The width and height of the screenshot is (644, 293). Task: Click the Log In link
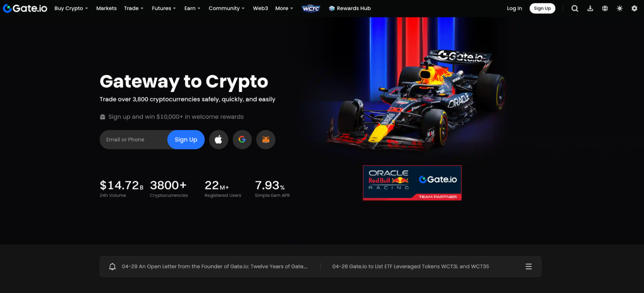point(514,8)
